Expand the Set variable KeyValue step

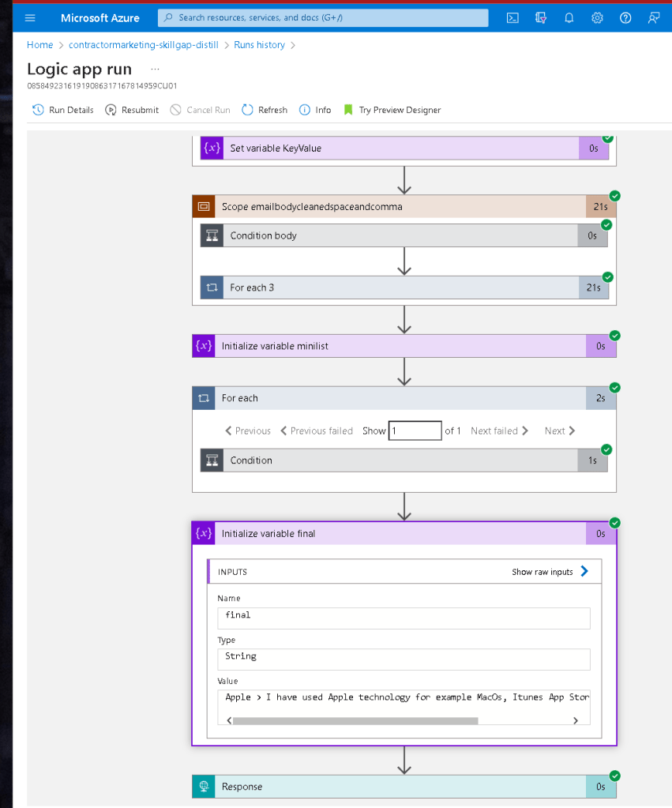coord(404,148)
